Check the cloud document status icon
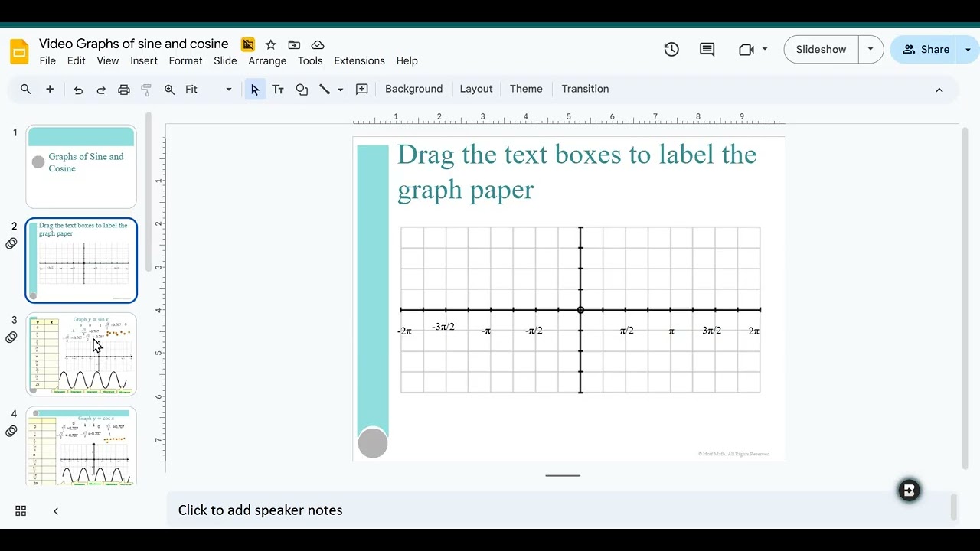 click(318, 44)
